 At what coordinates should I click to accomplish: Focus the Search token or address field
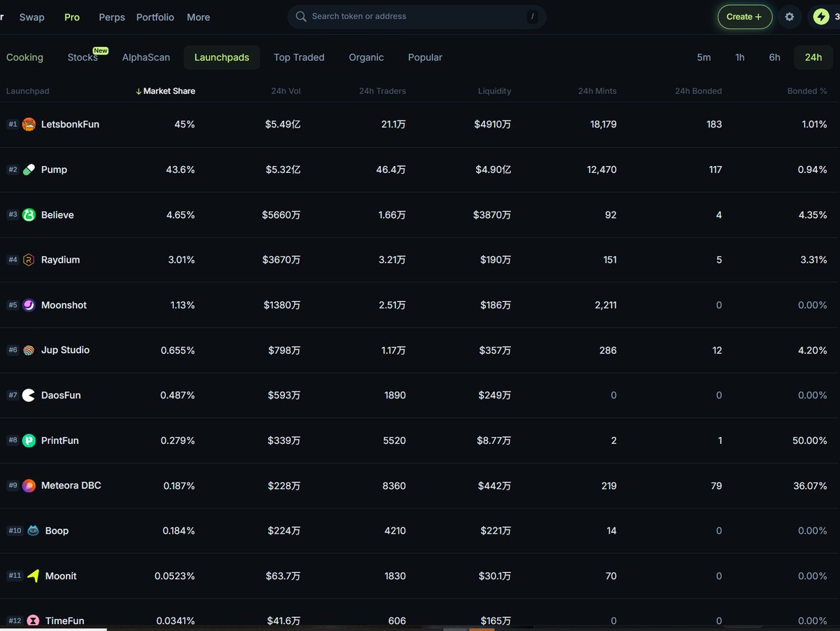[416, 17]
